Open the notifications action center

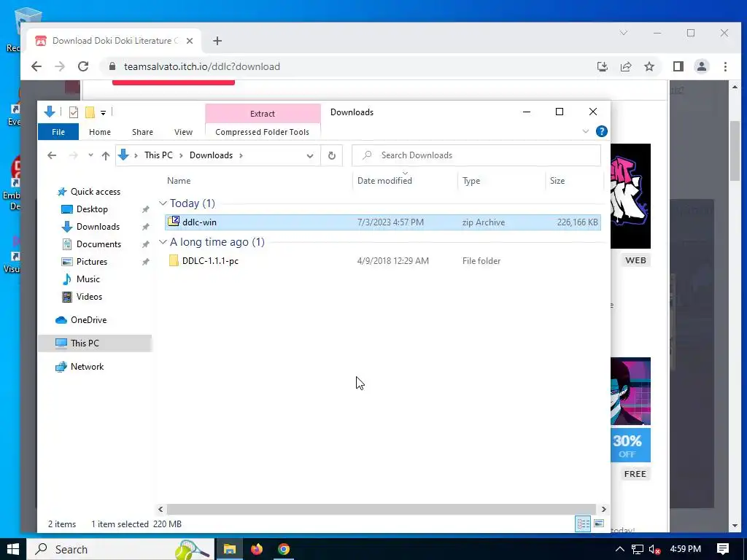[723, 549]
